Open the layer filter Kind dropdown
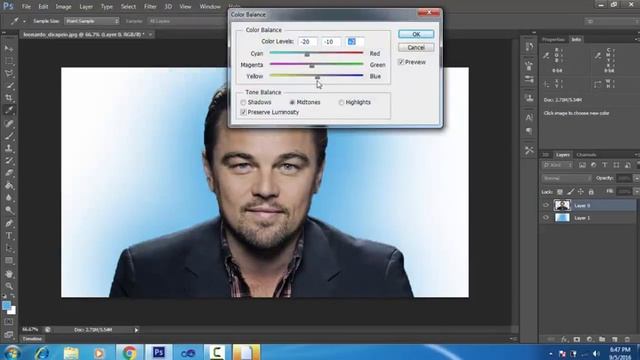Screen dimensions: 640x360 click(558, 165)
